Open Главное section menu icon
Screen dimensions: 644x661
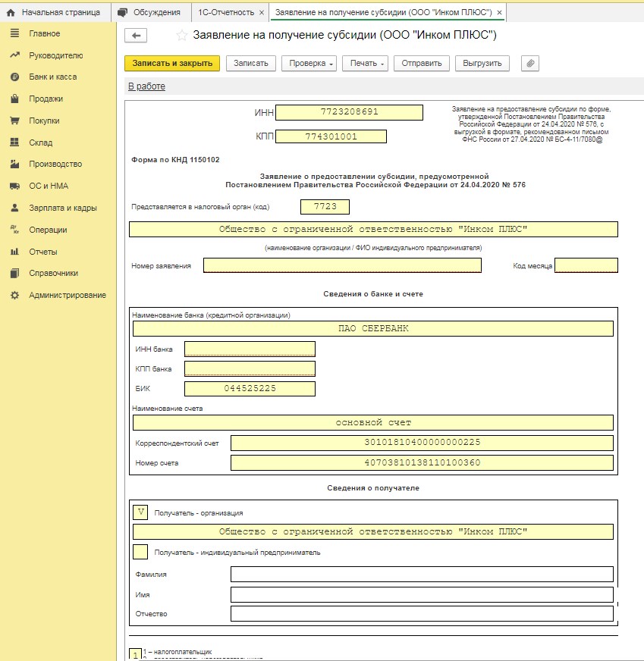pos(14,33)
